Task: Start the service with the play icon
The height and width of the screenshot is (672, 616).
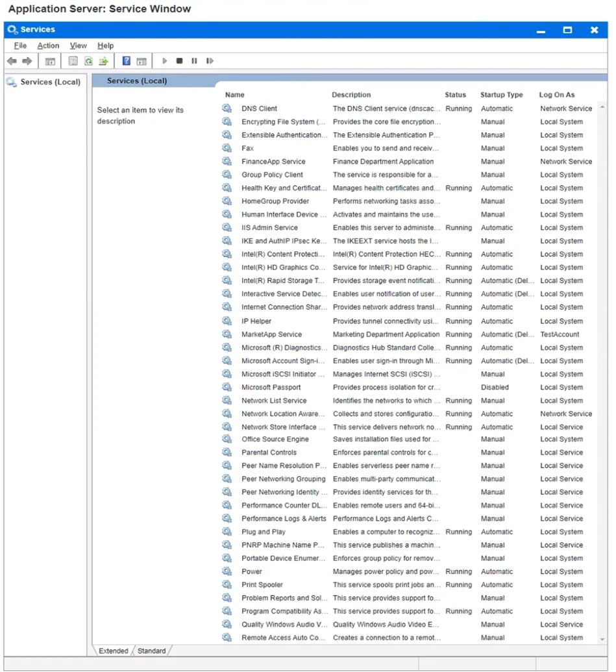Action: coord(164,61)
